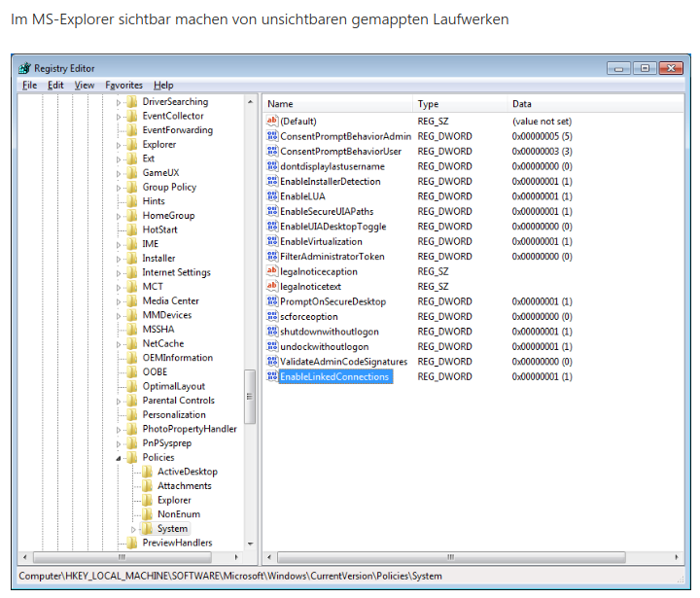Open the Edit menu
700x598 pixels.
(55, 85)
